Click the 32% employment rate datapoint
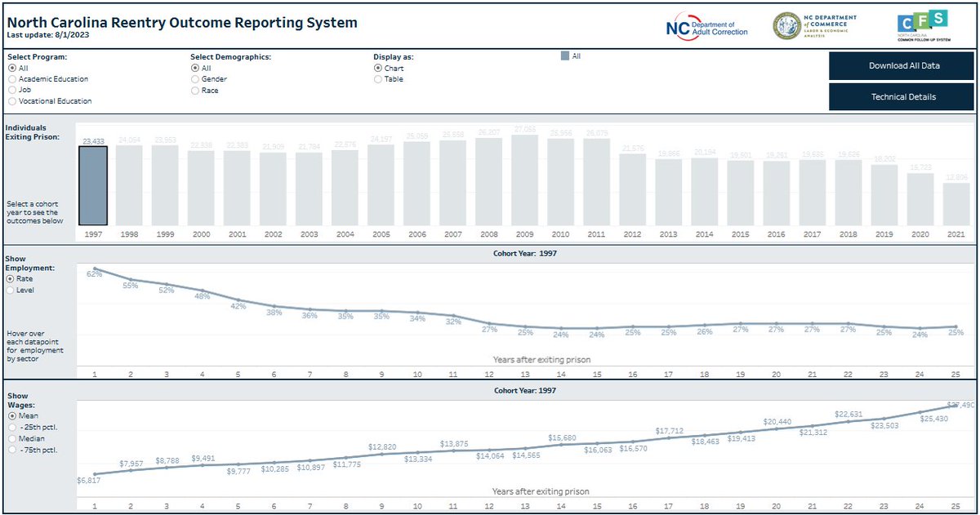980x515 pixels. [x=453, y=315]
